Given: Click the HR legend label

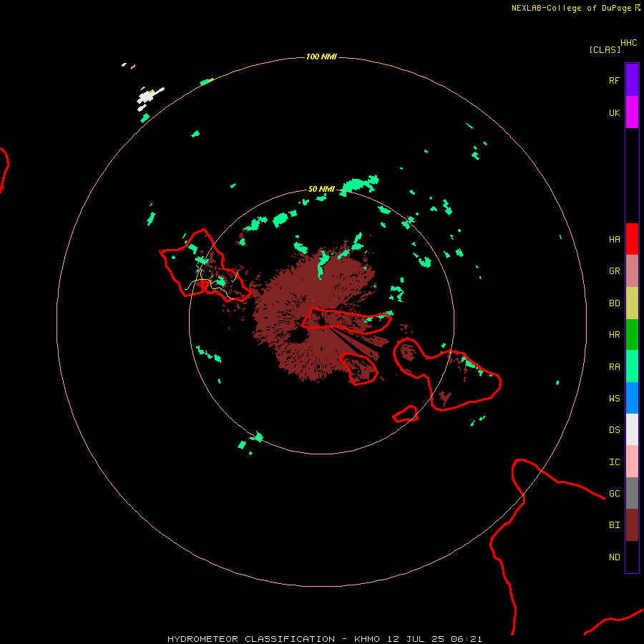Looking at the screenshot, I should tap(614, 335).
